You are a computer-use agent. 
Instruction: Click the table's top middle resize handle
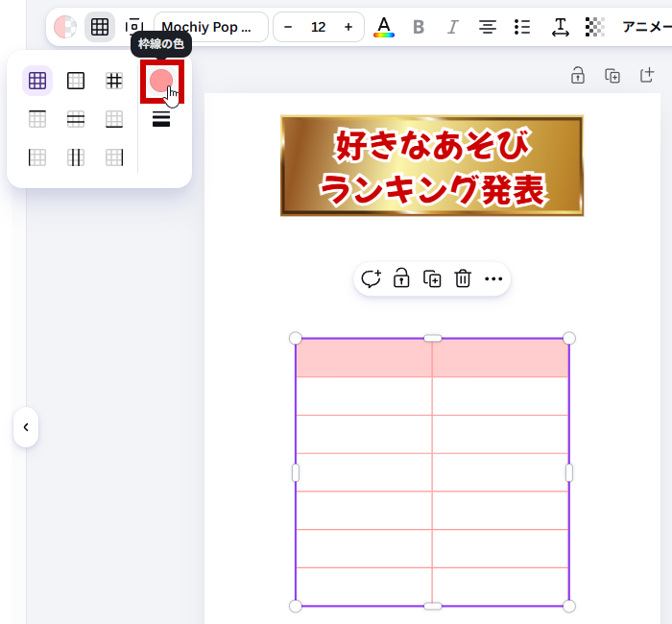tap(432, 339)
